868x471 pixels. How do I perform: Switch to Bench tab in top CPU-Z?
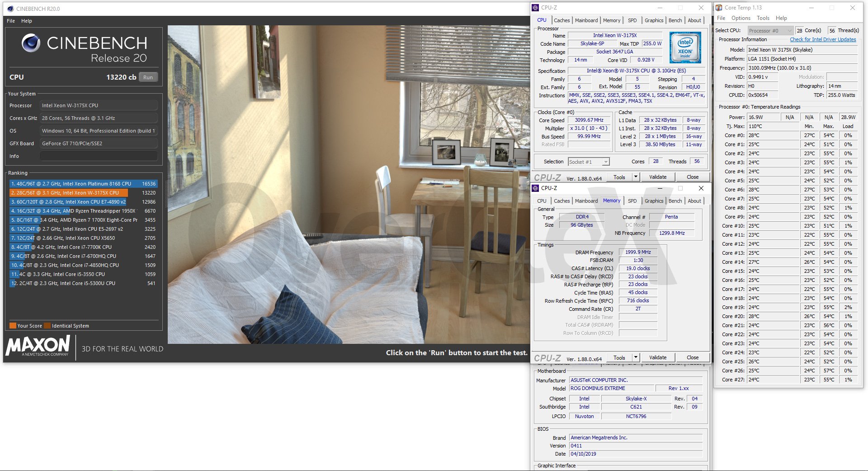(x=675, y=20)
